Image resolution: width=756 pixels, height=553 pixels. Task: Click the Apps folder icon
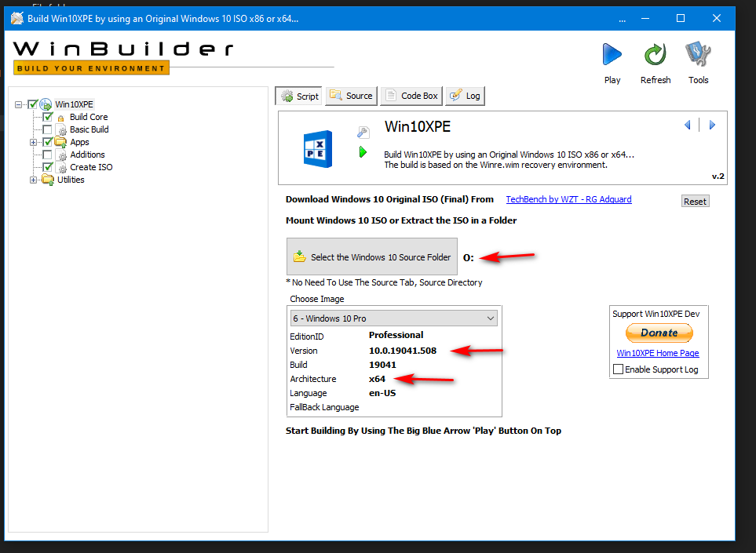click(60, 142)
